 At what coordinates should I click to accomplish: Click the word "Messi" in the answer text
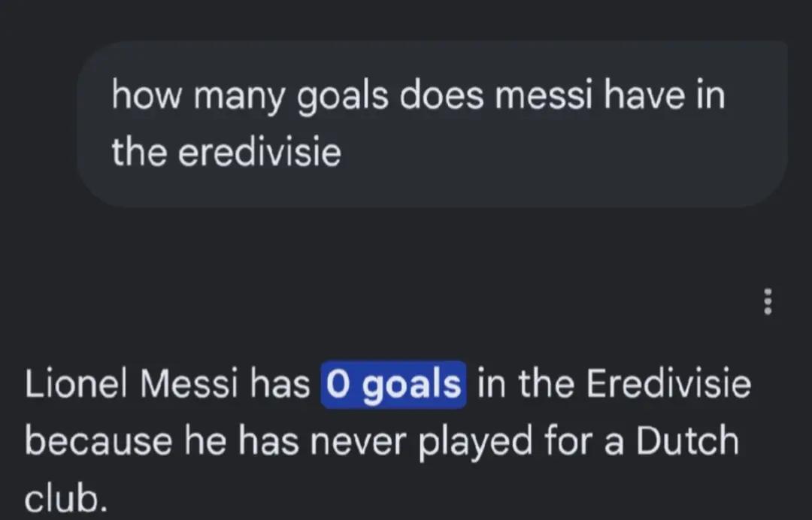pyautogui.click(x=189, y=385)
